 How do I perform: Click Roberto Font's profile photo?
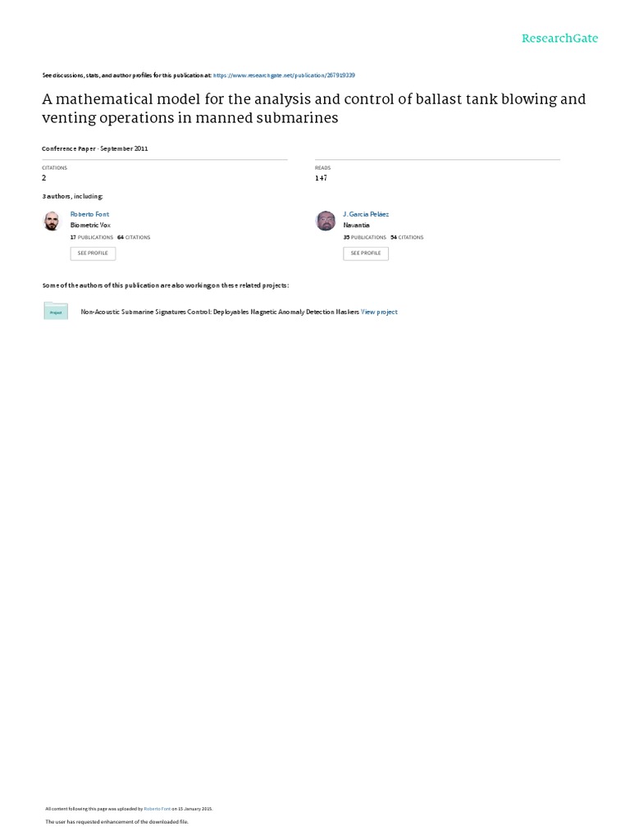point(52,221)
